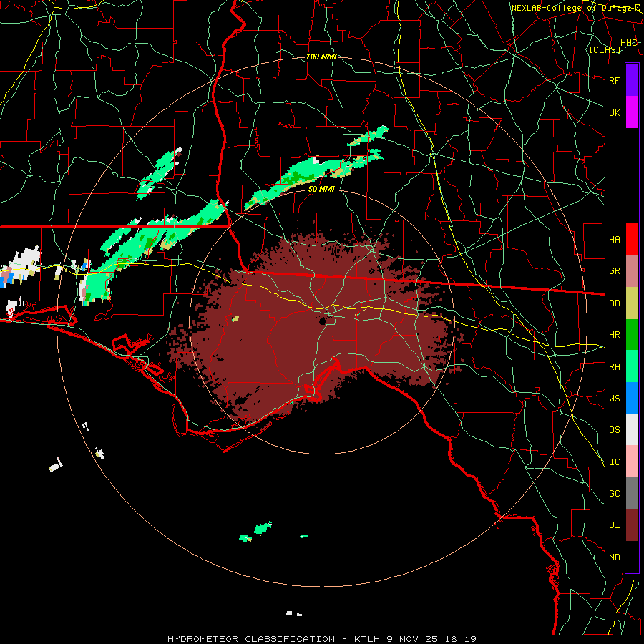The height and width of the screenshot is (644, 644).
Task: Click the 'RF' legend label text
Action: tap(614, 80)
